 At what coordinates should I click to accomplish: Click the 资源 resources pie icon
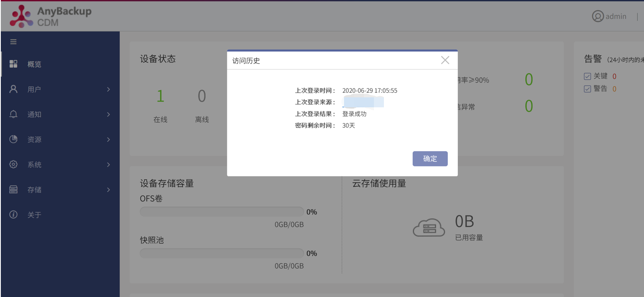coord(13,139)
